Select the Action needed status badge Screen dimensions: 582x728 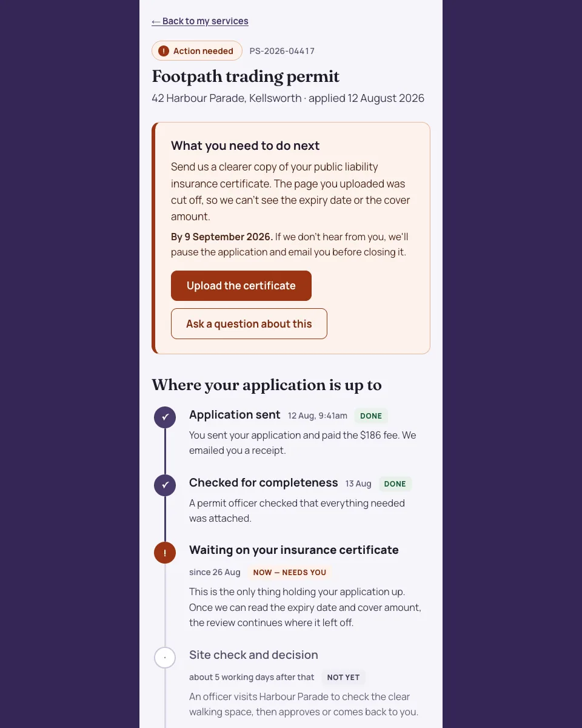(x=197, y=51)
